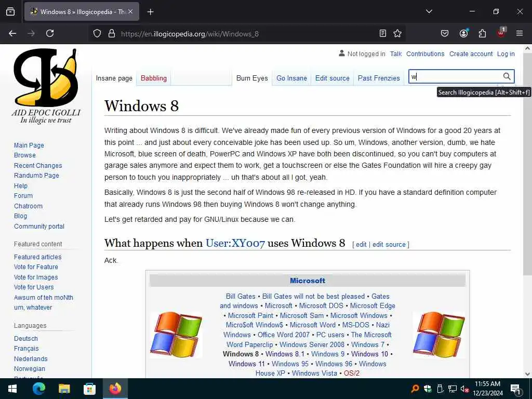Click the Firefox back arrow
This screenshot has height=399, width=532.
(12, 33)
